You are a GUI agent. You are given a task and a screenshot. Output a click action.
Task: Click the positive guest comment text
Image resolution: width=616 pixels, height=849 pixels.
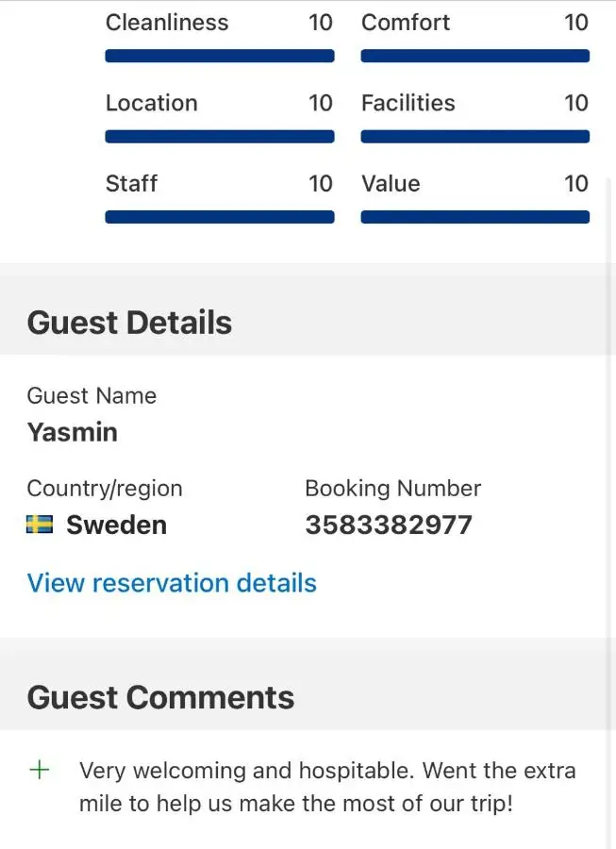pyautogui.click(x=326, y=788)
